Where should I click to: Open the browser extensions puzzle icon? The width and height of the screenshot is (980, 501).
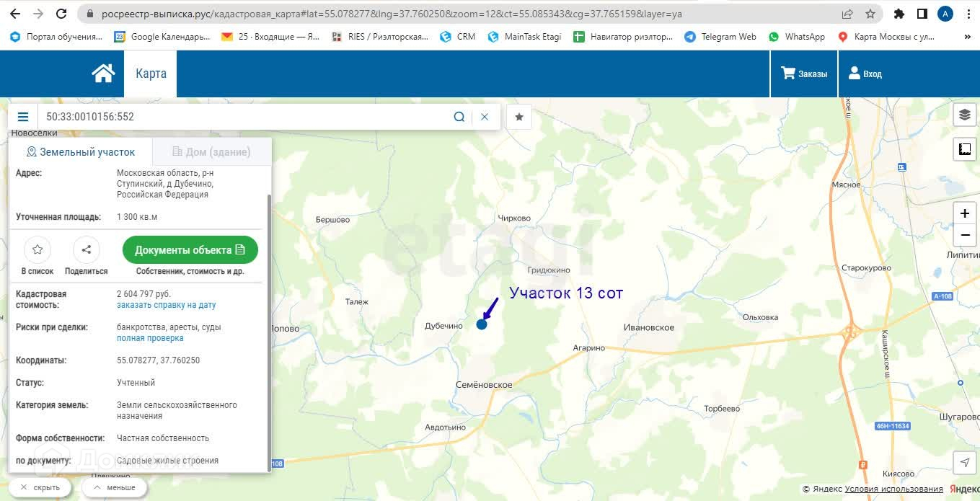coord(899,14)
